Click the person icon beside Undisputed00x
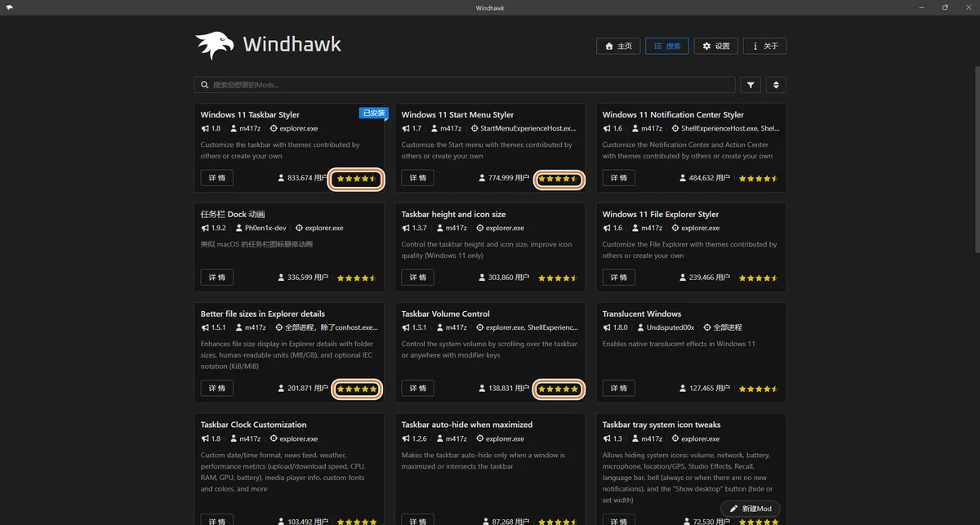980x525 pixels. pos(641,327)
